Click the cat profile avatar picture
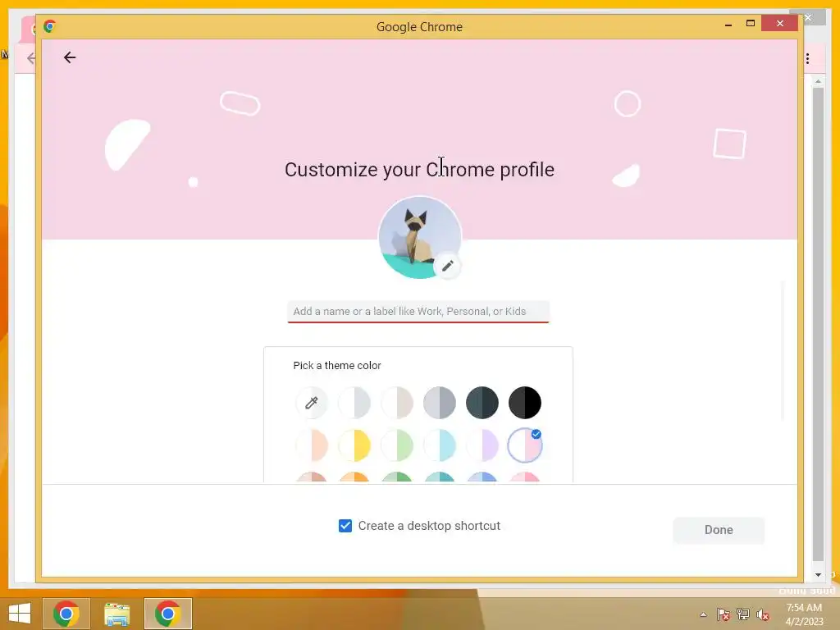This screenshot has width=840, height=630. click(x=419, y=237)
